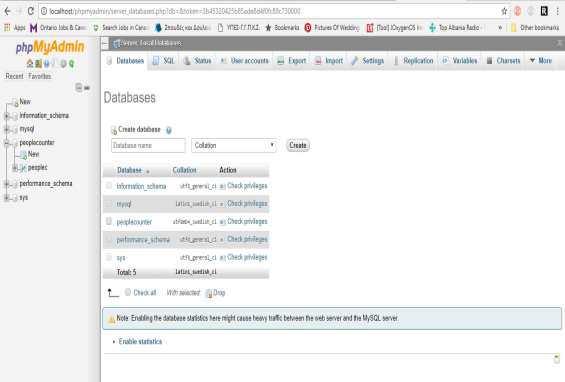Collapse peoplecounter node in navigation tree
565x382 pixels.
(x=6, y=143)
